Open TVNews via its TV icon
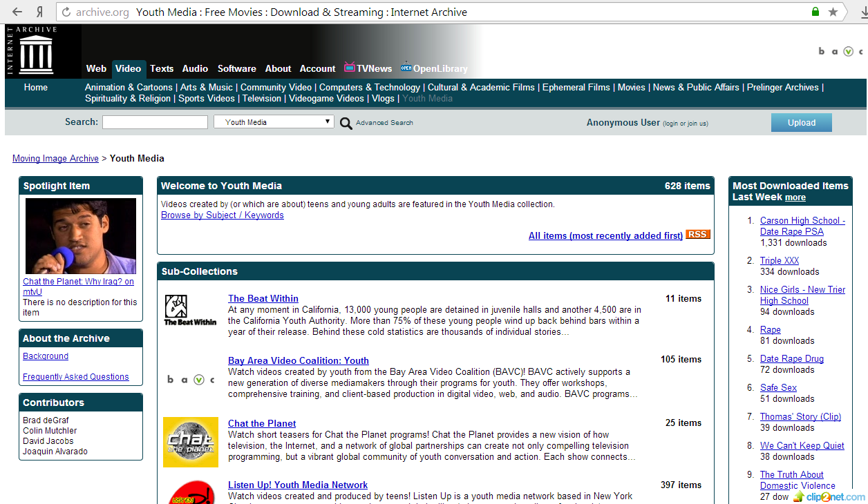Screen dimensions: 868x504 [x=350, y=67]
